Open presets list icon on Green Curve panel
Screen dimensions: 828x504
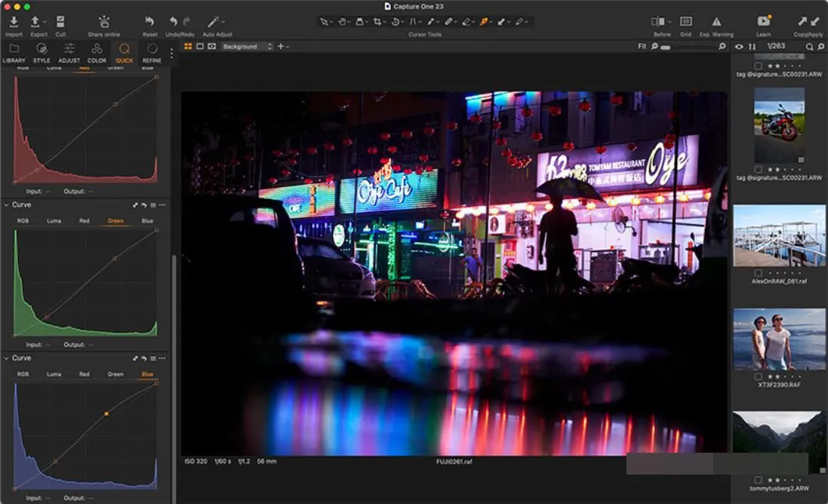point(152,204)
